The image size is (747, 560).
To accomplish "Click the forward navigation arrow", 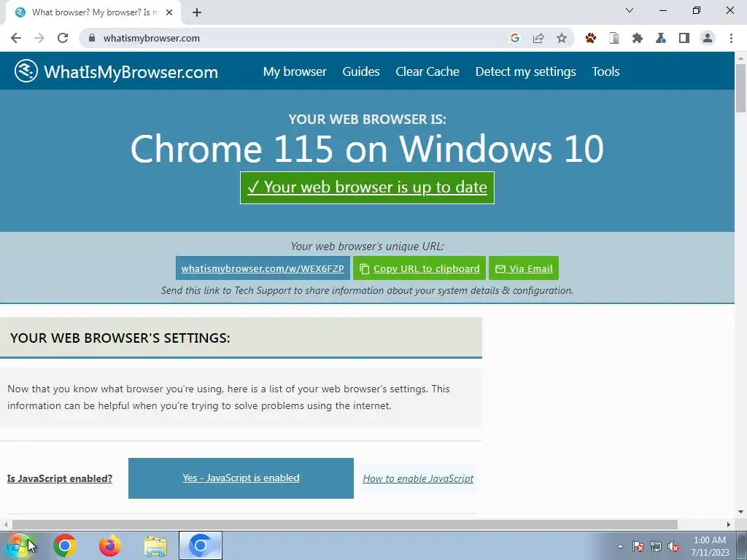I will coord(39,38).
